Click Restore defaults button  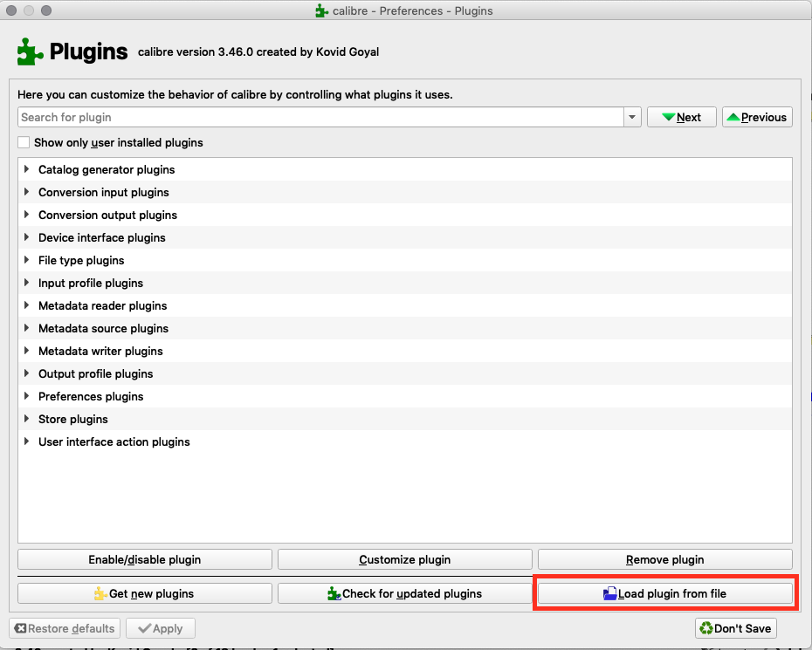65,628
